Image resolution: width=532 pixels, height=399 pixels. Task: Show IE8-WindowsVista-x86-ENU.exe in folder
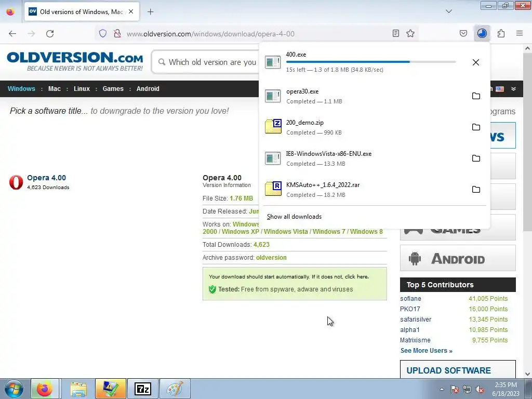click(476, 158)
